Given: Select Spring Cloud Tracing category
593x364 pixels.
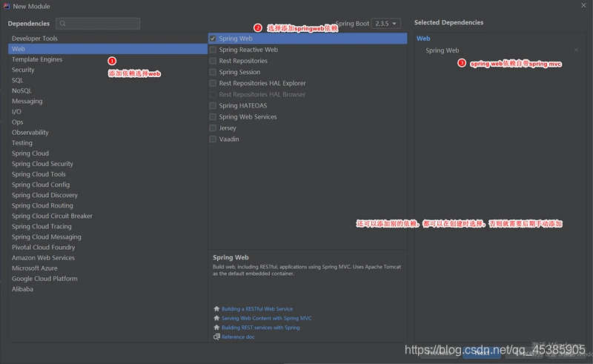Looking at the screenshot, I should pos(107,226).
